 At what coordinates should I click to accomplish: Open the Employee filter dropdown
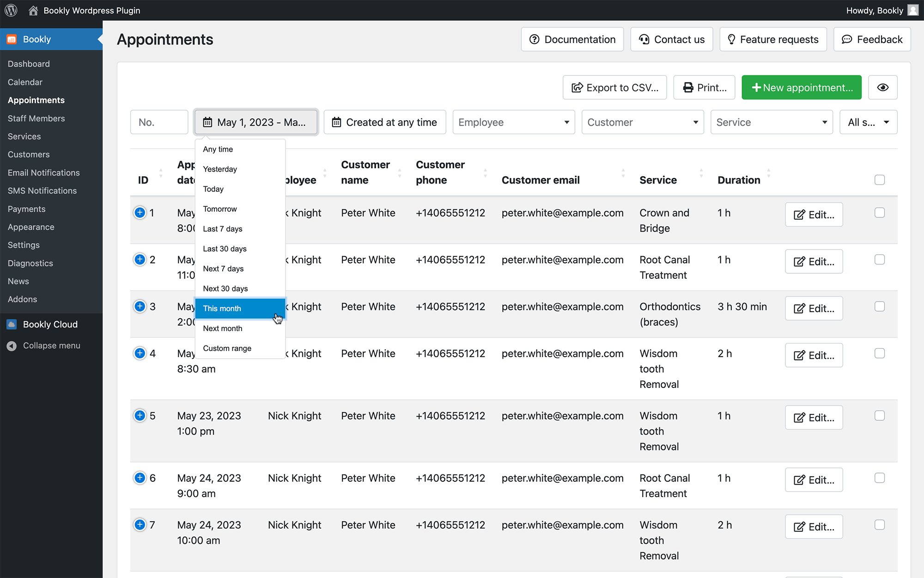pyautogui.click(x=514, y=122)
